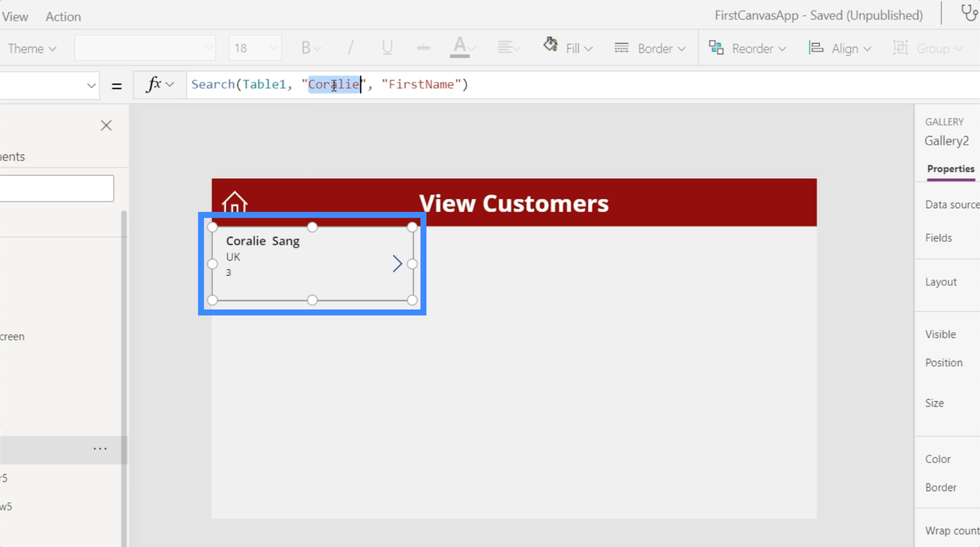Open the View menu

(15, 15)
